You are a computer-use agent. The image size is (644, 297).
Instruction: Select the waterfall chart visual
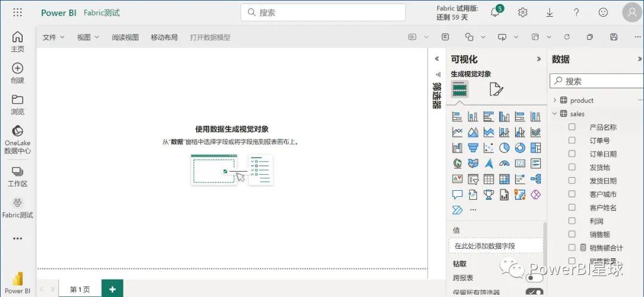[x=457, y=148]
